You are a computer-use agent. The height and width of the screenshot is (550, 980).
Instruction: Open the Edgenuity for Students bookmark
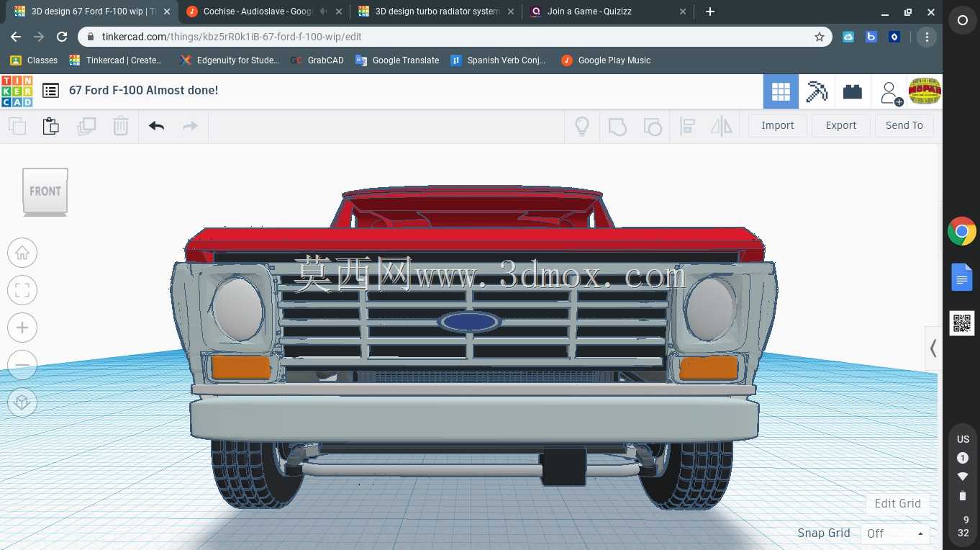(x=230, y=60)
